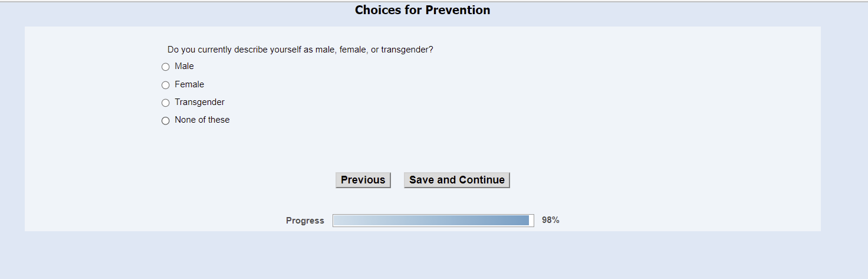Click the "Male" option label text
The width and height of the screenshot is (868, 279).
click(184, 66)
